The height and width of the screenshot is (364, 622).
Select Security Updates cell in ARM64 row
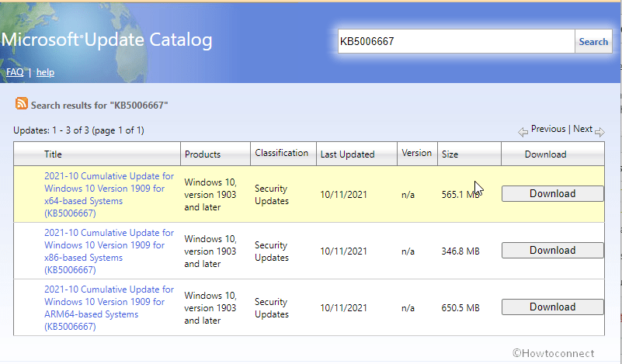[272, 308]
